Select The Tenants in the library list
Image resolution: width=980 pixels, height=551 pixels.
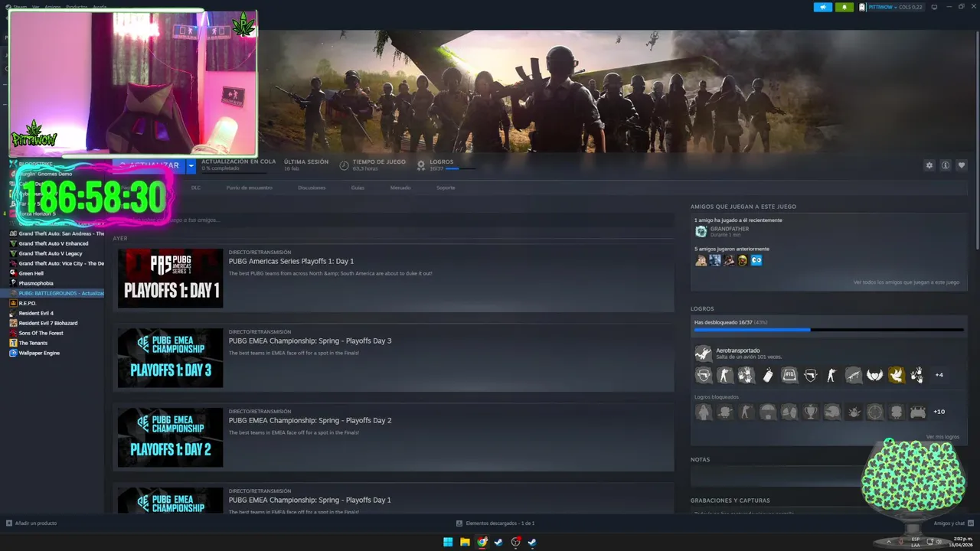point(33,343)
